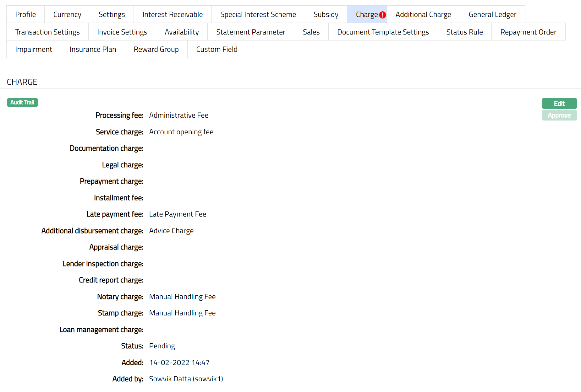The width and height of the screenshot is (581, 392).
Task: Switch to the Repayment Order tab
Action: pyautogui.click(x=528, y=32)
